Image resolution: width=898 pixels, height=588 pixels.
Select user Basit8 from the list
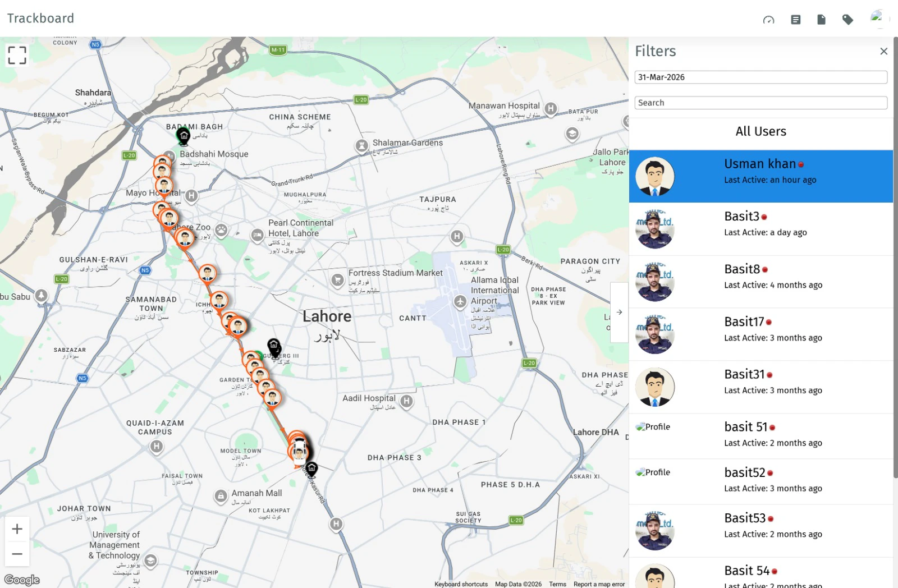760,282
